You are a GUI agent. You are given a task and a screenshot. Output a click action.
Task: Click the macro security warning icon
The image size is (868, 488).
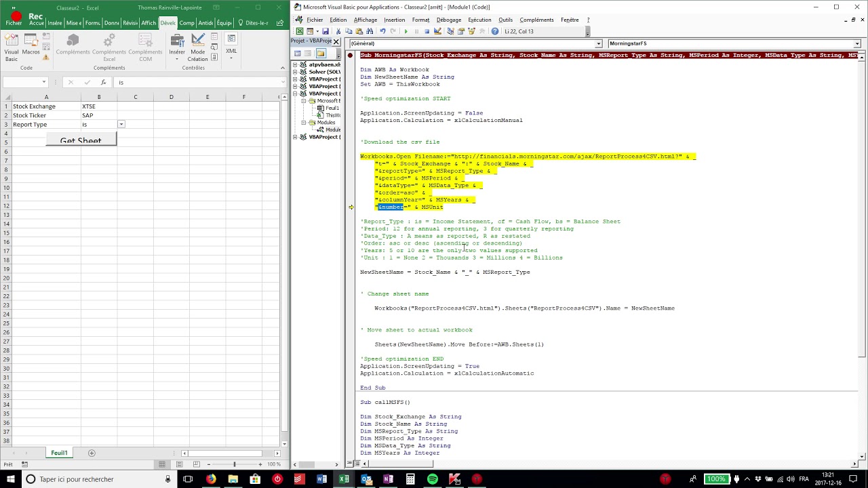(x=46, y=58)
